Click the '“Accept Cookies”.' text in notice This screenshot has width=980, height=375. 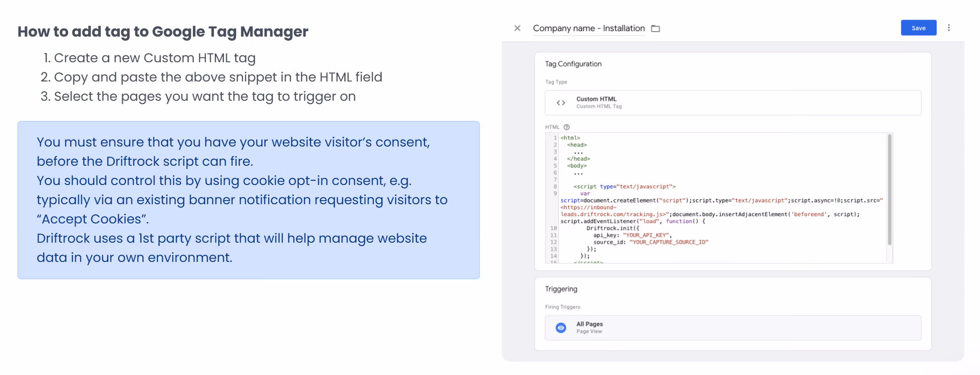93,219
